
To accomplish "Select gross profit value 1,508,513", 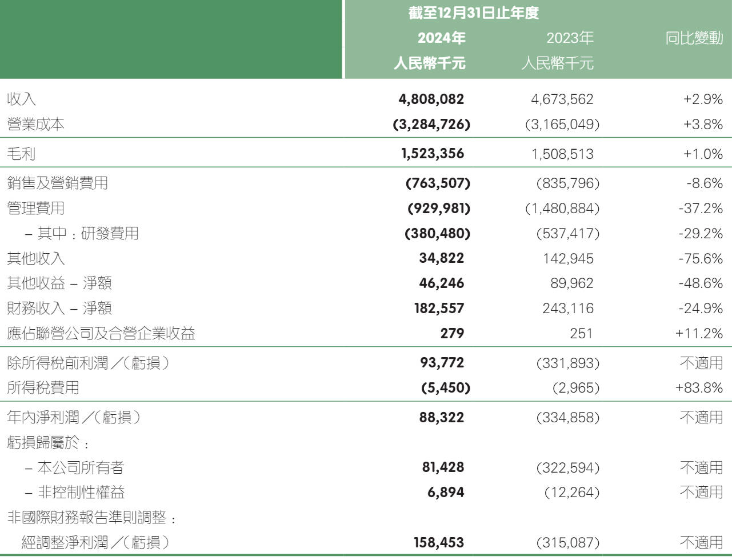I will 562,154.
